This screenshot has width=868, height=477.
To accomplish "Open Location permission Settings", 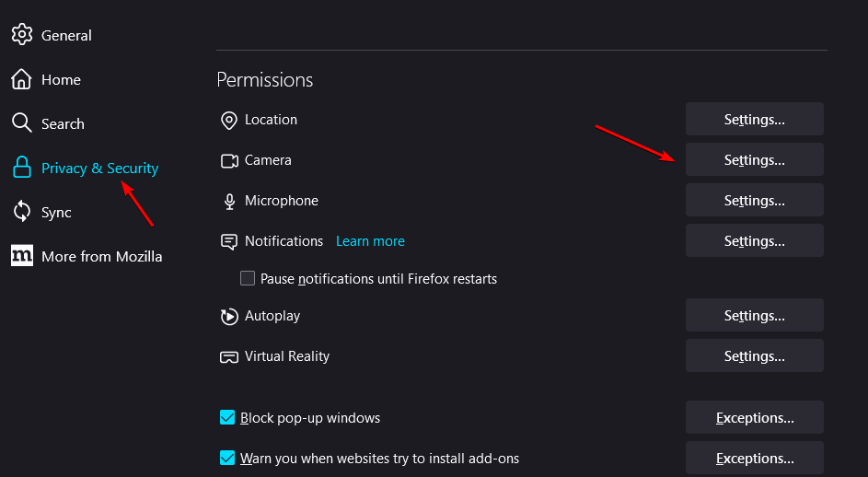I will click(754, 120).
